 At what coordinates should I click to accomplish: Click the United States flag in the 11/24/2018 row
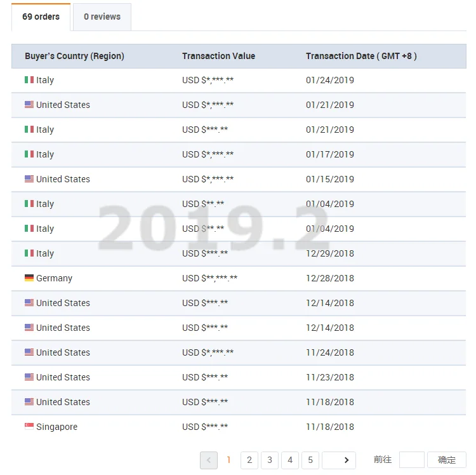(x=29, y=352)
